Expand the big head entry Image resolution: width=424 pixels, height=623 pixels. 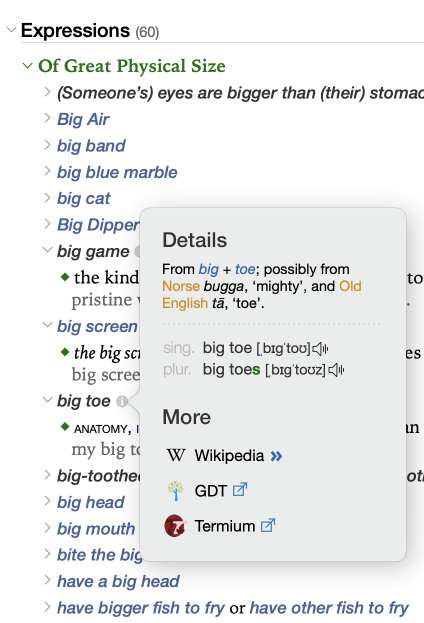pyautogui.click(x=47, y=501)
